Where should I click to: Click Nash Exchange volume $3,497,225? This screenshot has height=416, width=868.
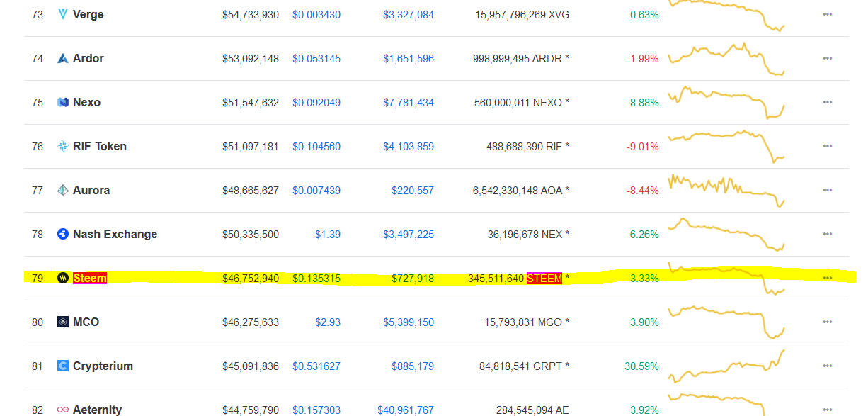coord(409,234)
